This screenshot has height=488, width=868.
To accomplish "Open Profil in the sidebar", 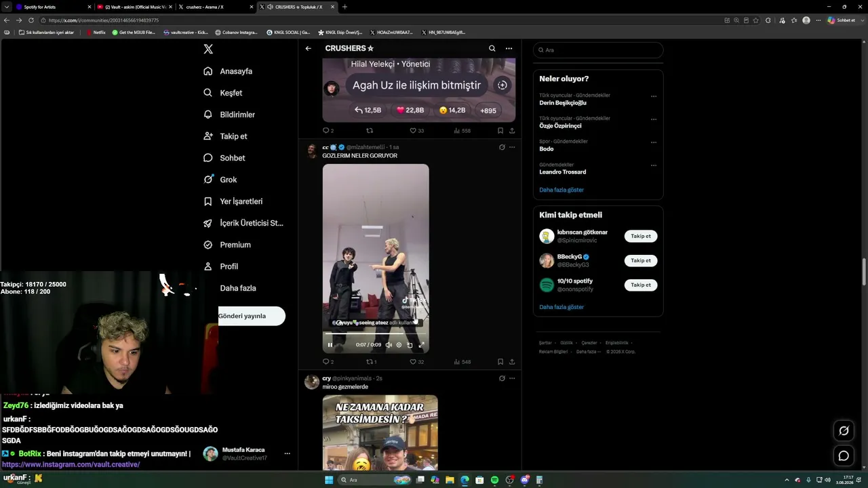I will [222, 266].
